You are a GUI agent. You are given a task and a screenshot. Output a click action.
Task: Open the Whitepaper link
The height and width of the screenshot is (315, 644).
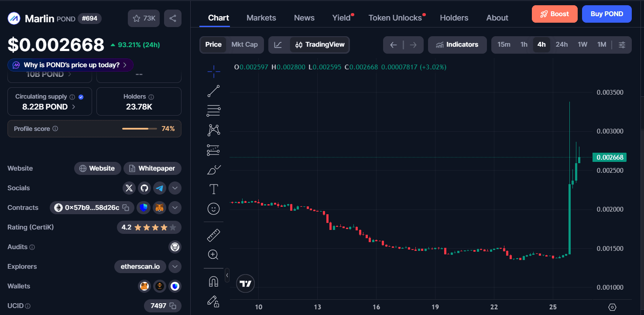pos(152,168)
